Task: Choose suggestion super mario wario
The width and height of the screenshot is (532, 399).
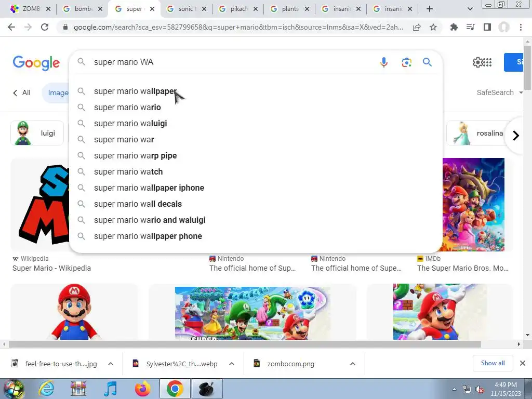Action: click(x=256, y=107)
